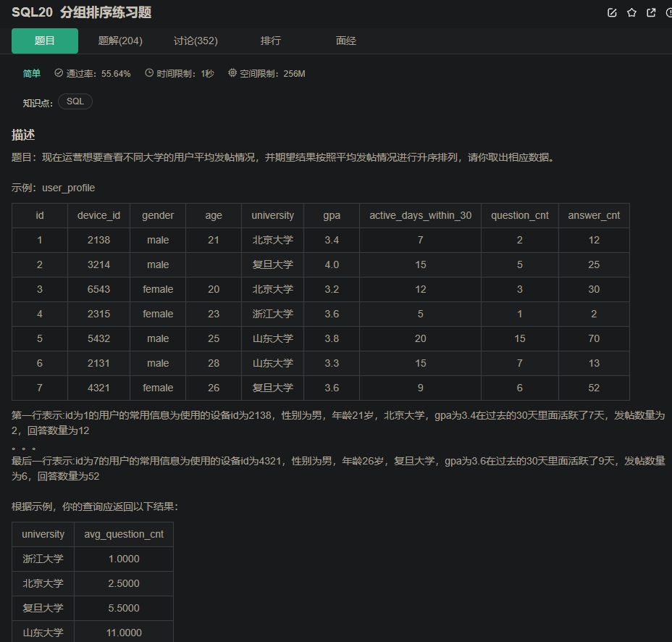Select the 排行 tab
Viewport: 672px width, 642px height.
[x=271, y=41]
